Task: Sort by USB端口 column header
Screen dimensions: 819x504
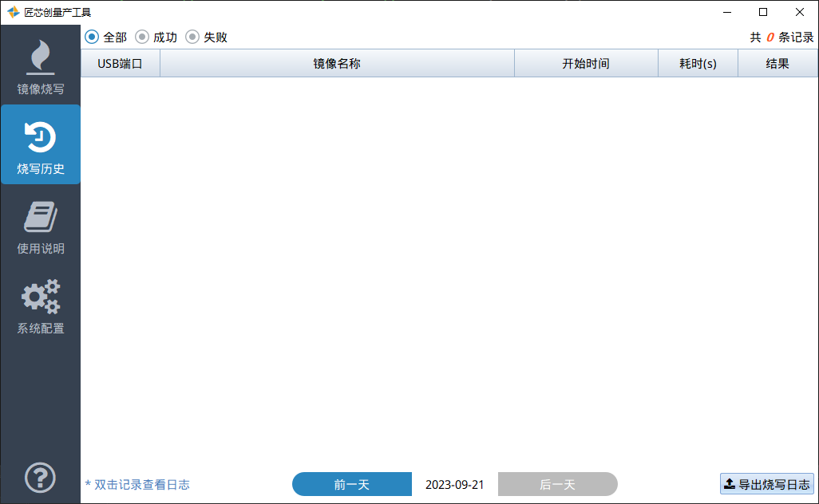Action: click(x=120, y=64)
